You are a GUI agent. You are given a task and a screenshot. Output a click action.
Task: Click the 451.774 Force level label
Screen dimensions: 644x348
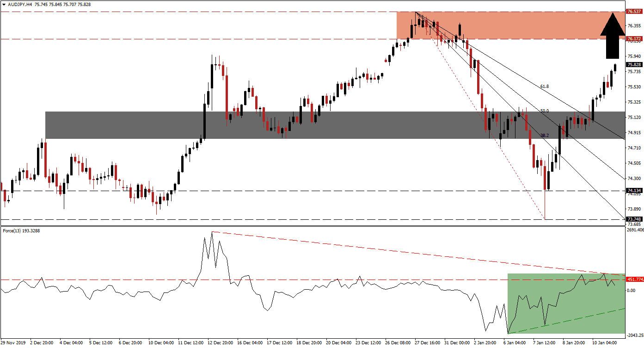pyautogui.click(x=634, y=280)
